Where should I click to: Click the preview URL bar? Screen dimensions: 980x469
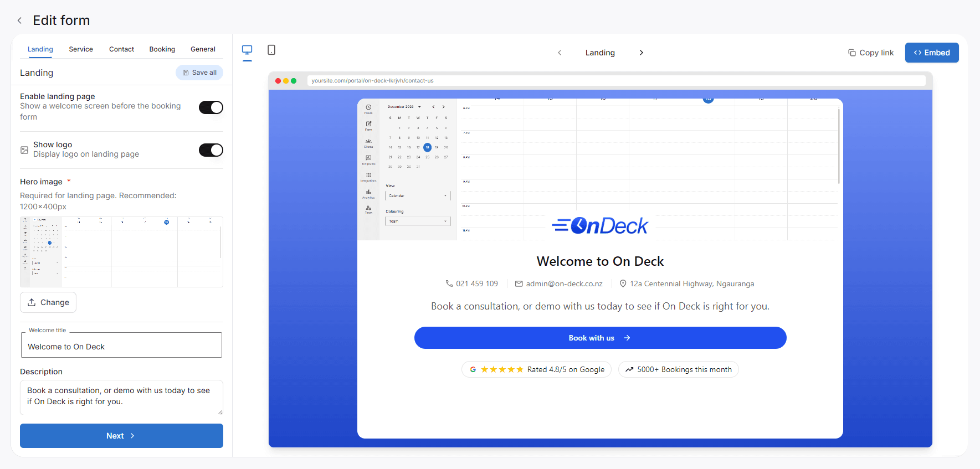click(x=616, y=81)
